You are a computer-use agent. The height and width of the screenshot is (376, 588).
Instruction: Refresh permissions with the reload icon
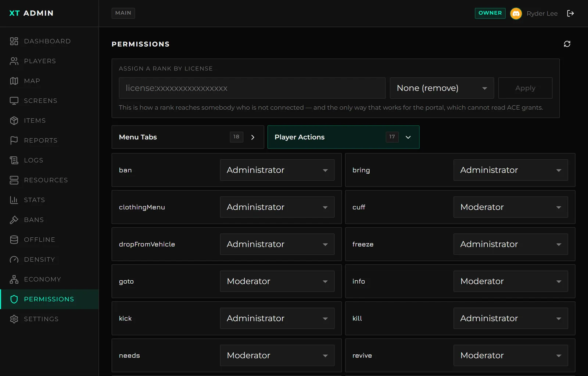tap(567, 44)
